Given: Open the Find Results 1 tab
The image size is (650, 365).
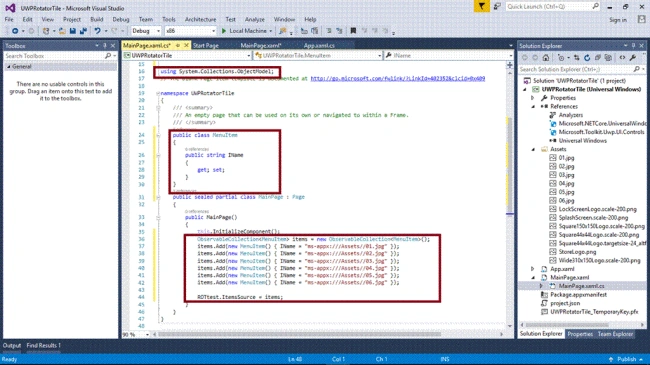Looking at the screenshot, I should tap(44, 346).
